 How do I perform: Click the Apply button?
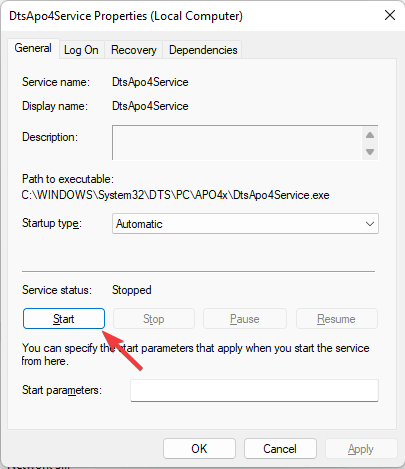[361, 449]
